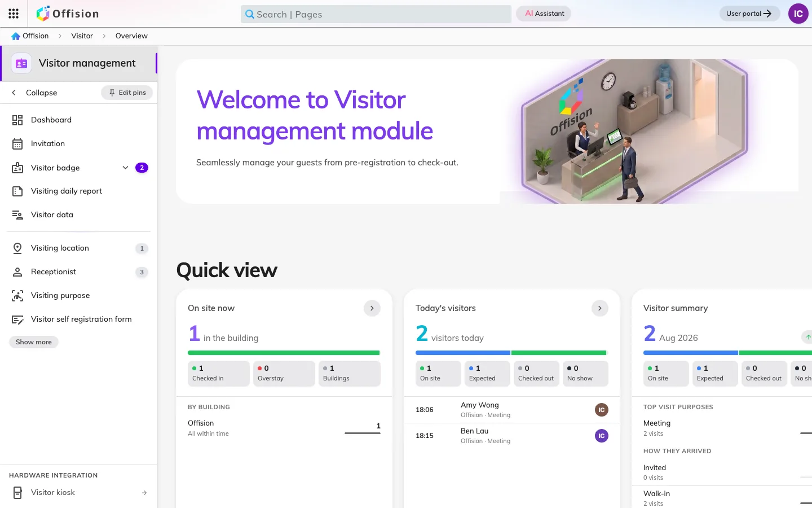
Task: Open Visiting purpose menu item
Action: 79,296
